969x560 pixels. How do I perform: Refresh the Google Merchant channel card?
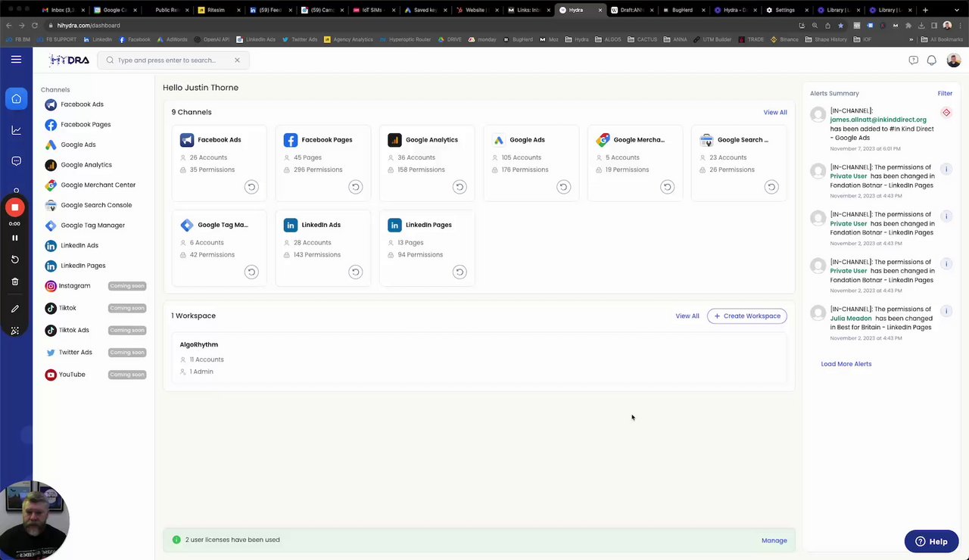[667, 187]
